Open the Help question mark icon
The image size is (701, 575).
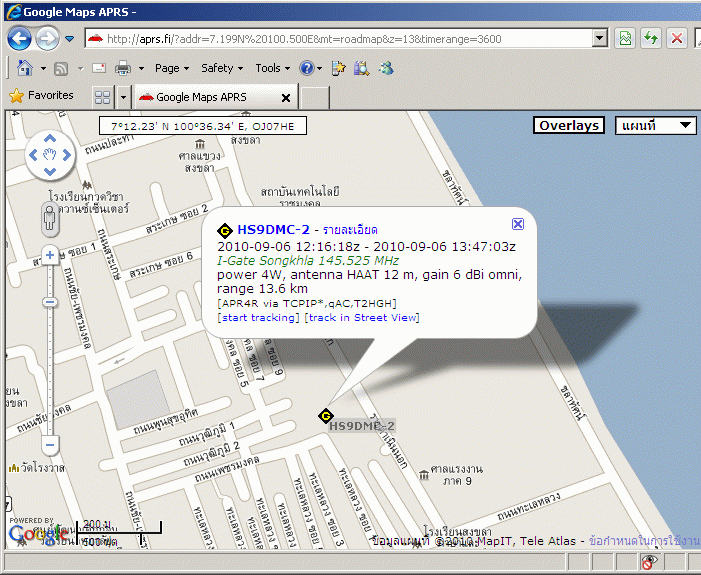click(x=307, y=68)
